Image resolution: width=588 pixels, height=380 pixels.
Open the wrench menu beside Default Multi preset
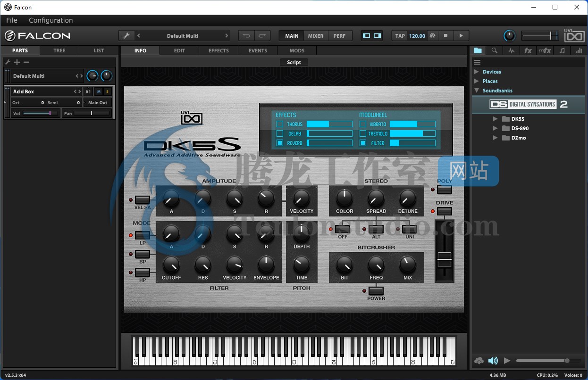click(126, 36)
